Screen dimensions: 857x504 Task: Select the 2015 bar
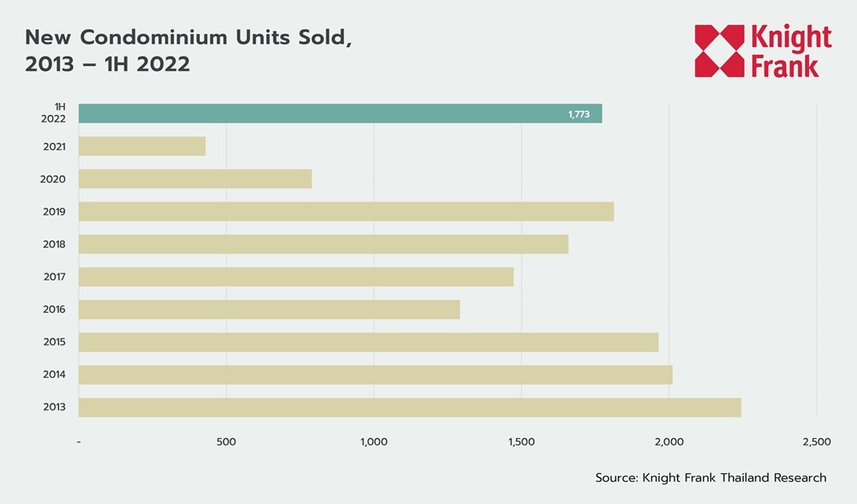tap(369, 342)
